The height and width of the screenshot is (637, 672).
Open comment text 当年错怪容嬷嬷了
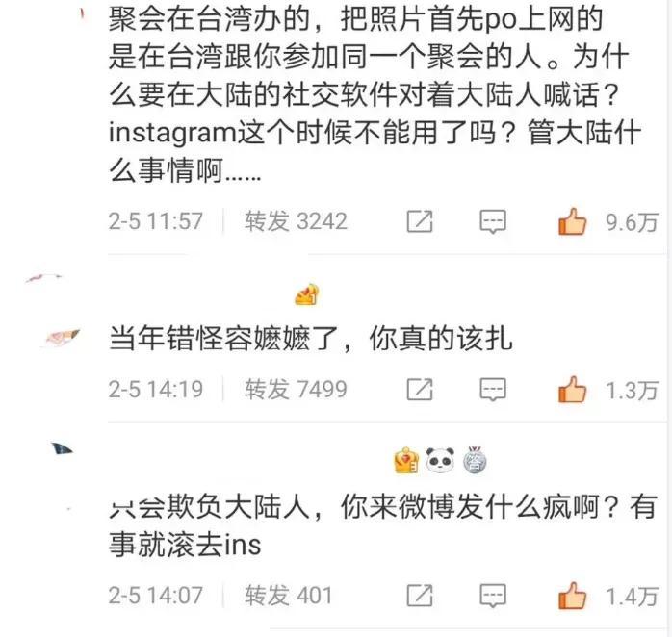(x=311, y=339)
